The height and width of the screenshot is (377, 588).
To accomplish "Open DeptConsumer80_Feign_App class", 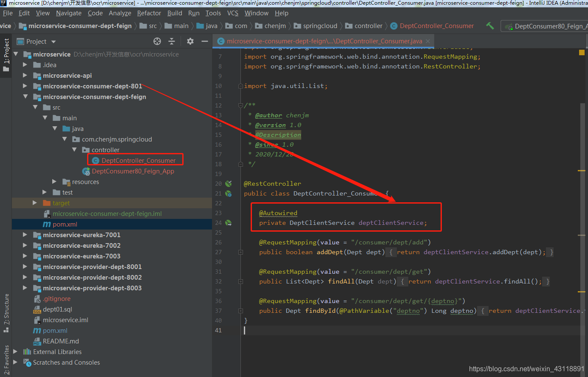I will pos(133,171).
